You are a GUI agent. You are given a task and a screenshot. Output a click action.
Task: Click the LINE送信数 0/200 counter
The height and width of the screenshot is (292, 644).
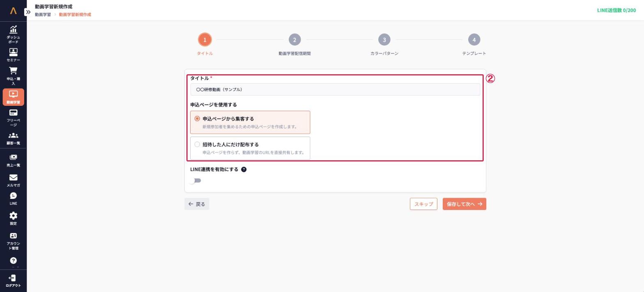[616, 10]
